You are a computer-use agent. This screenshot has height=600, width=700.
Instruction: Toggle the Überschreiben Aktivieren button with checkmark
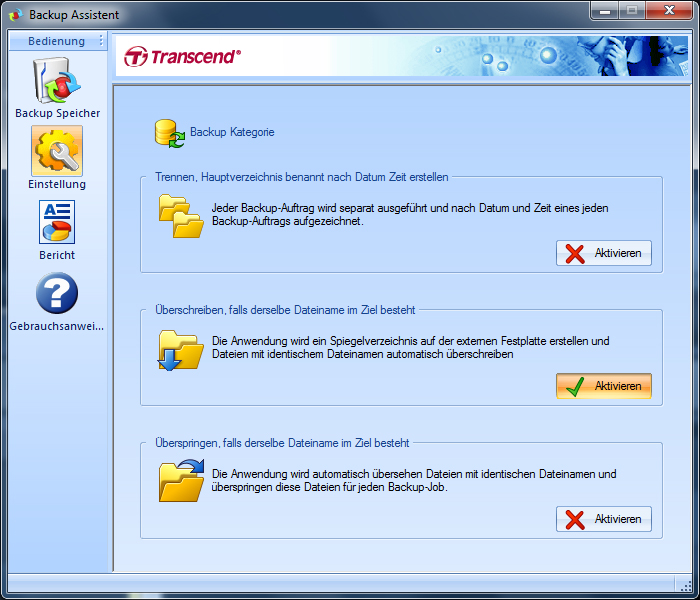pyautogui.click(x=604, y=386)
